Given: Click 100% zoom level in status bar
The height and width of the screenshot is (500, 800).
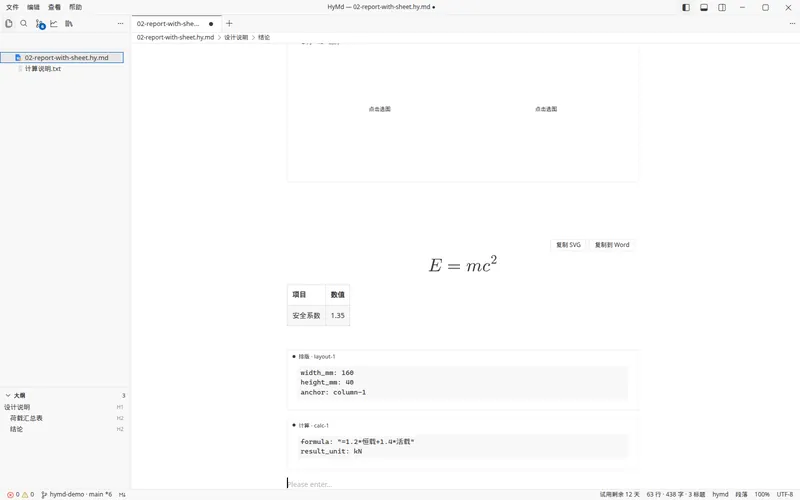Looking at the screenshot, I should pos(762,494).
